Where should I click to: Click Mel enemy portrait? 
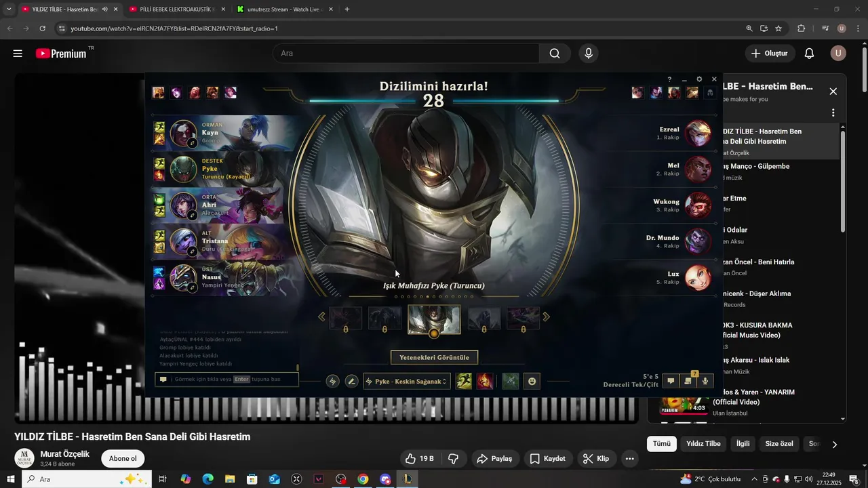click(x=698, y=169)
